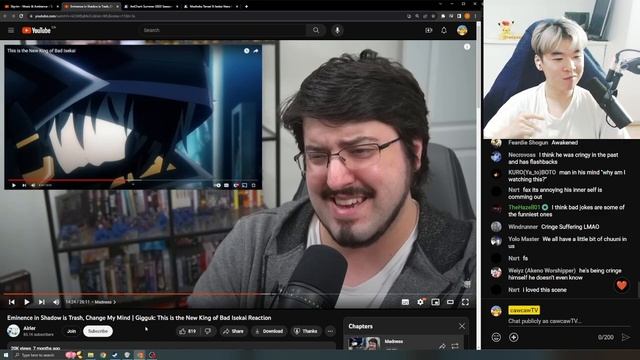Send a Thanks tip
Screen dimensions: 640x360
[x=306, y=331]
